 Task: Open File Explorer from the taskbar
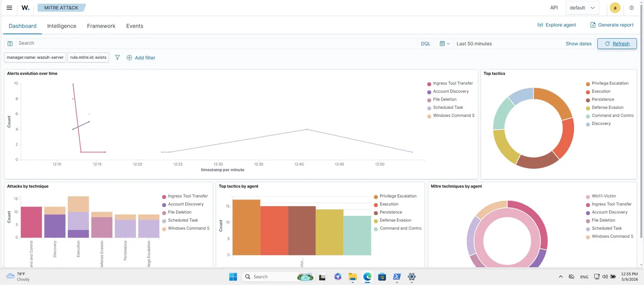click(x=352, y=277)
